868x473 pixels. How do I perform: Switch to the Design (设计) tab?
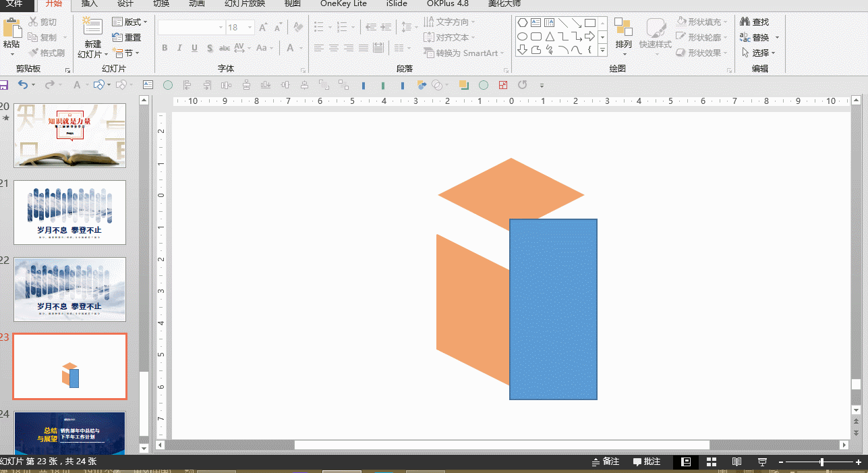click(x=125, y=3)
